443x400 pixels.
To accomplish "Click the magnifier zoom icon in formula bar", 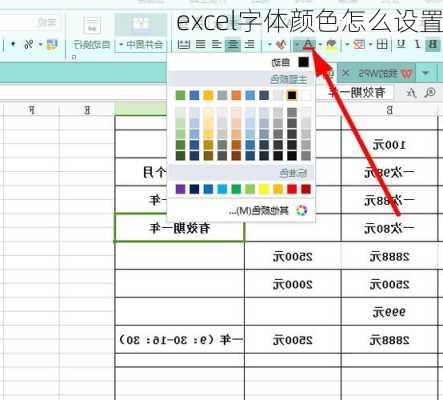I will tap(430, 93).
